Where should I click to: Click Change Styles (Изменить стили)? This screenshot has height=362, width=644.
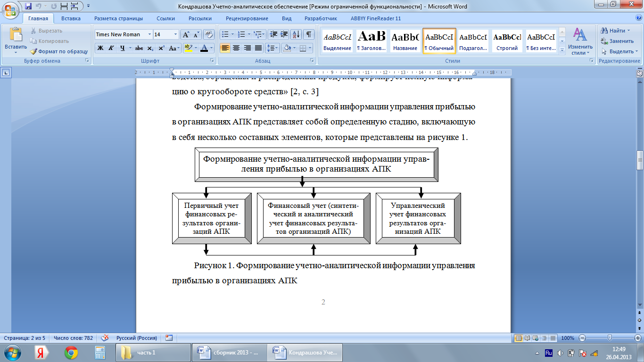[580, 42]
